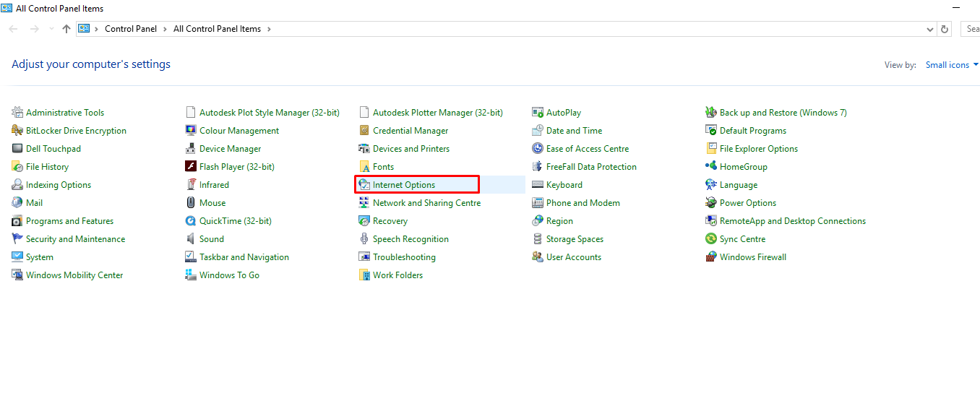This screenshot has width=980, height=414.
Task: Click the User Accounts icon
Action: pyautogui.click(x=538, y=257)
